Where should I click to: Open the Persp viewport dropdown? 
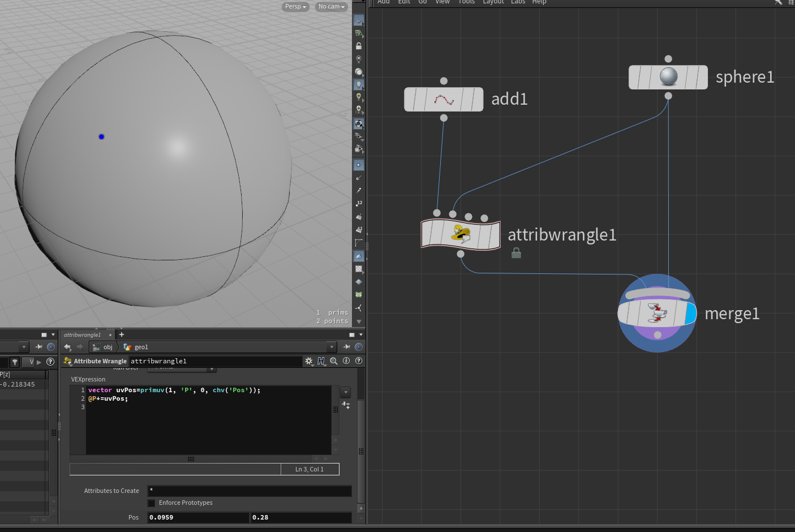pyautogui.click(x=295, y=7)
